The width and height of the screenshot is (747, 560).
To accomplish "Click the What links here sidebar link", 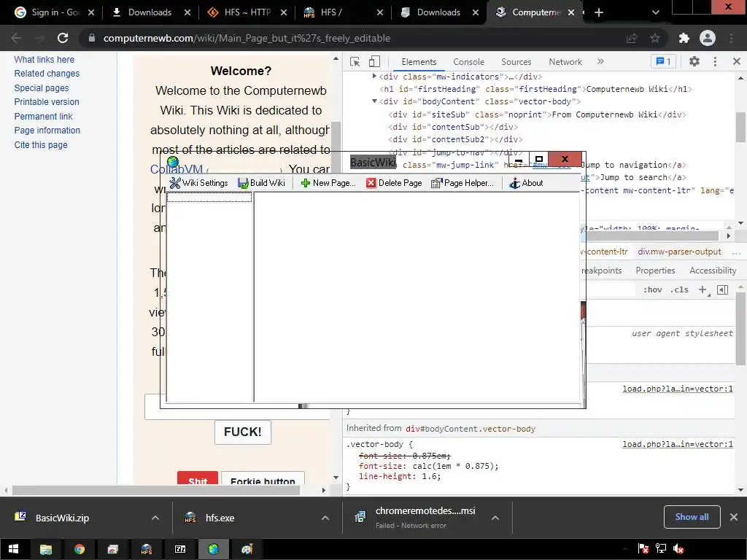I will tap(44, 60).
